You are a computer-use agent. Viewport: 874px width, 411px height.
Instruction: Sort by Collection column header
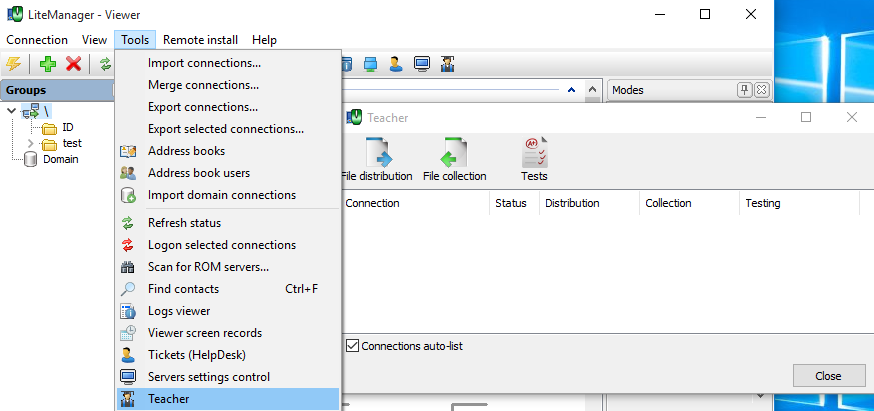coord(690,203)
